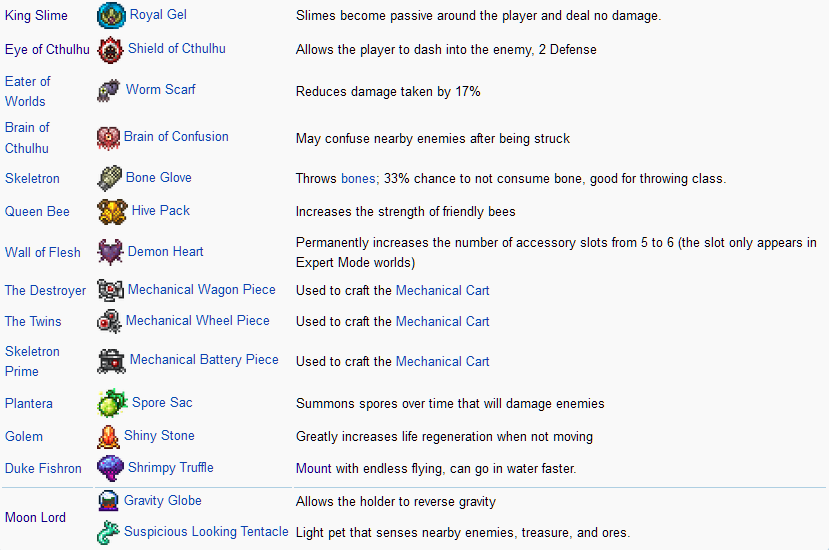Click the Hive Pack item icon
Viewport: 829px width, 550px height.
click(x=112, y=211)
